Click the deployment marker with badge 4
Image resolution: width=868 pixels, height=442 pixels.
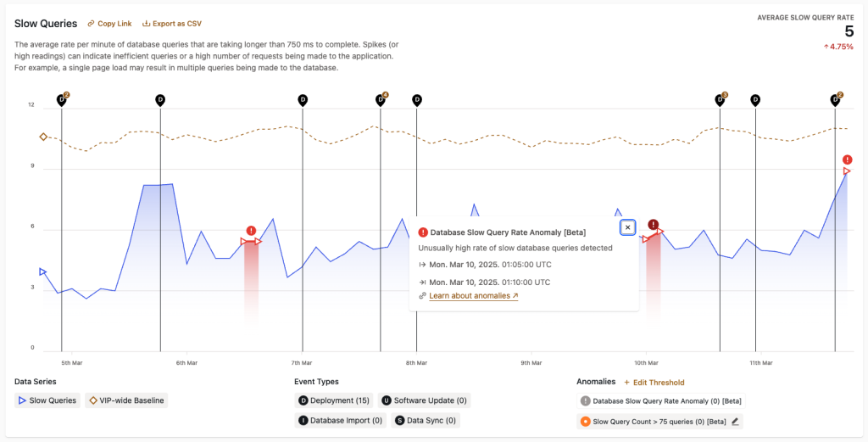[x=381, y=100]
